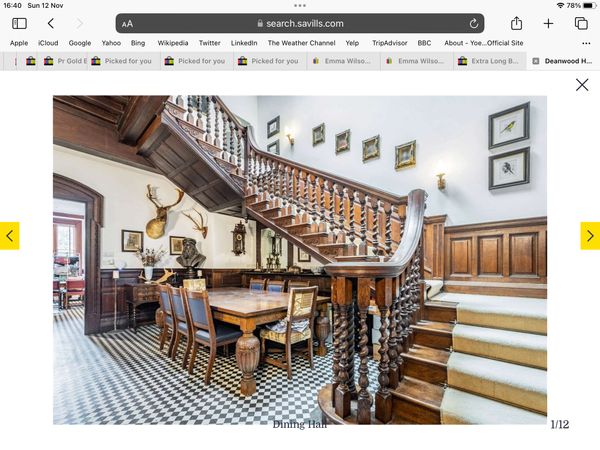The width and height of the screenshot is (600, 450).
Task: Go back to the previous page
Action: [x=50, y=23]
